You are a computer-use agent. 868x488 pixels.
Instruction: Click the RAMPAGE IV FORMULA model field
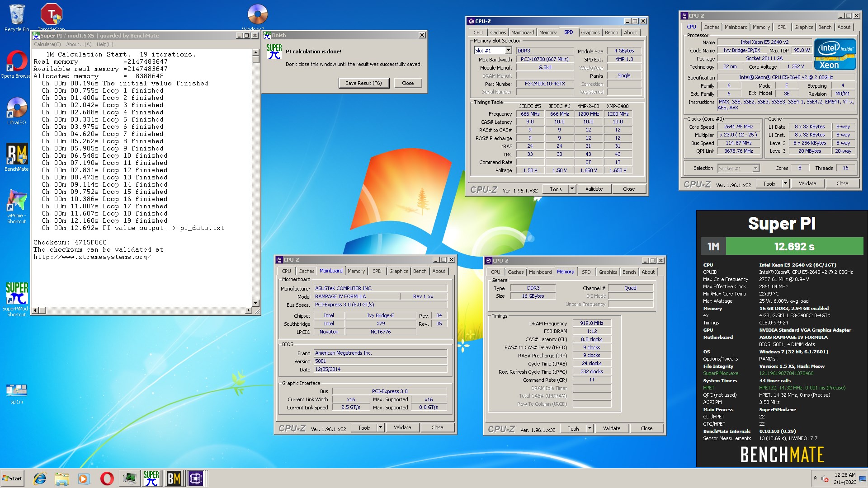click(356, 296)
